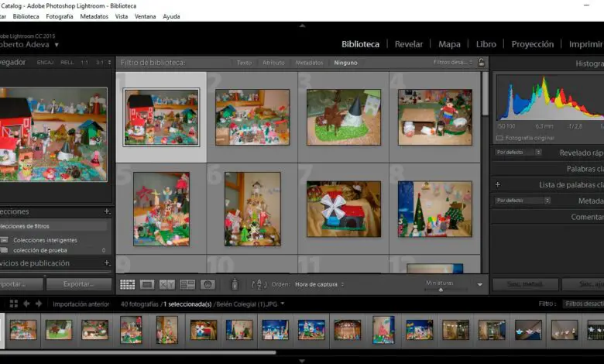Set Navigator zoom to ENCAJ
The width and height of the screenshot is (604, 364).
pyautogui.click(x=45, y=63)
